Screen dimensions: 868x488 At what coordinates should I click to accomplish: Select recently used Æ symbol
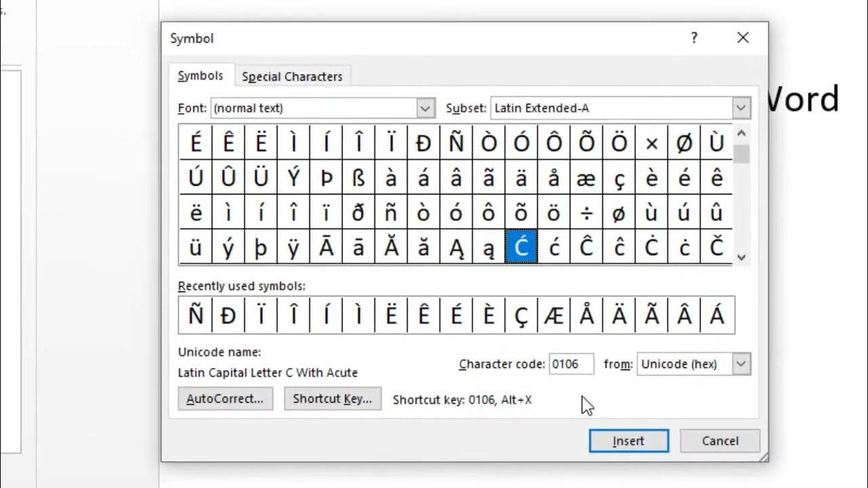[554, 316]
